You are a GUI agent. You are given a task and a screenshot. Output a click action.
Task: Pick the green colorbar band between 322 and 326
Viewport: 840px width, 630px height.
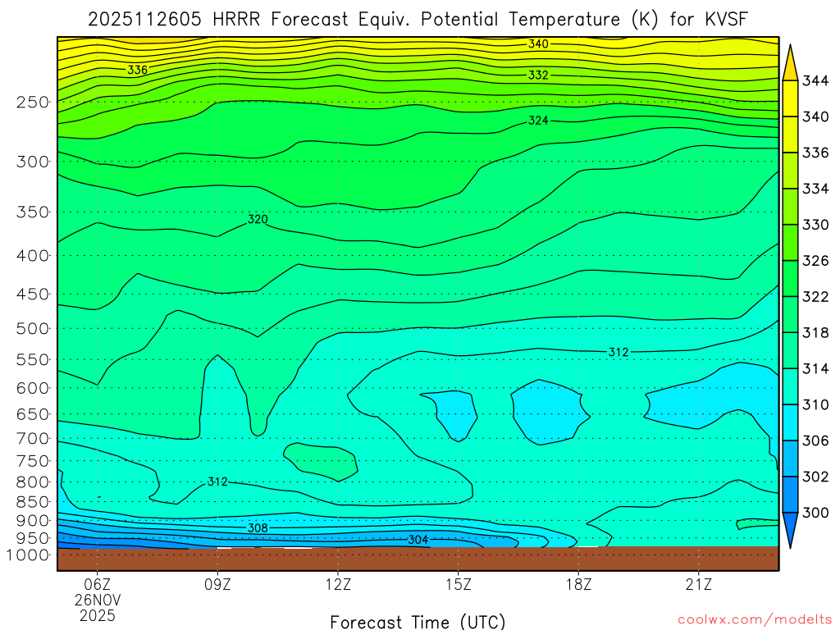point(790,279)
